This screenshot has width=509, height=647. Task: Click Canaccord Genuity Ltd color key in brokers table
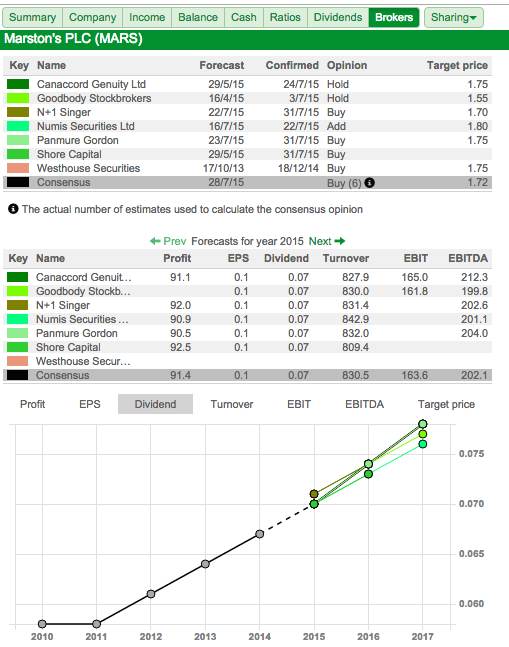[18, 84]
